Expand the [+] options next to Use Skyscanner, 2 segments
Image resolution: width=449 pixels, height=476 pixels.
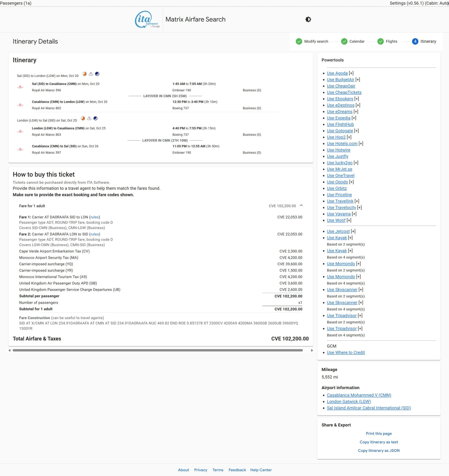(x=361, y=290)
